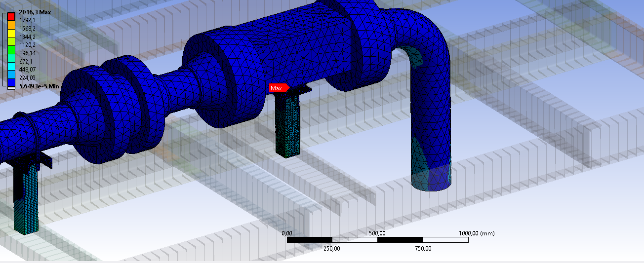Click the 250,00 scale label

click(332, 249)
